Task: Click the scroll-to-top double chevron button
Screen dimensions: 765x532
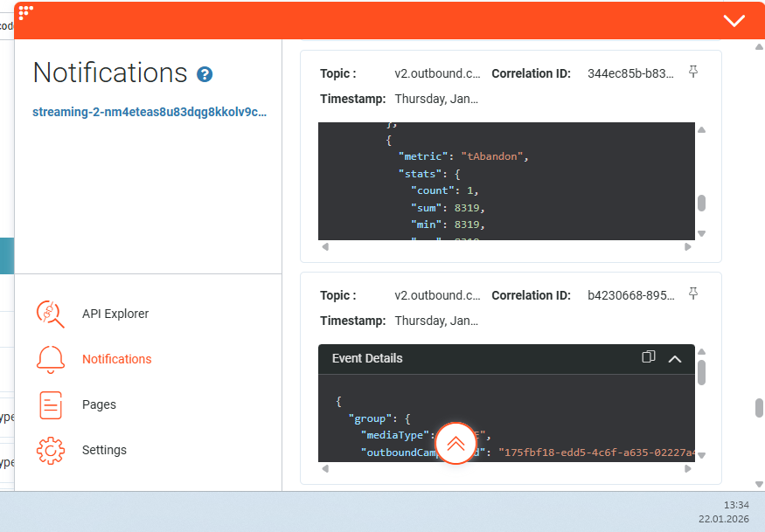Action: 456,443
